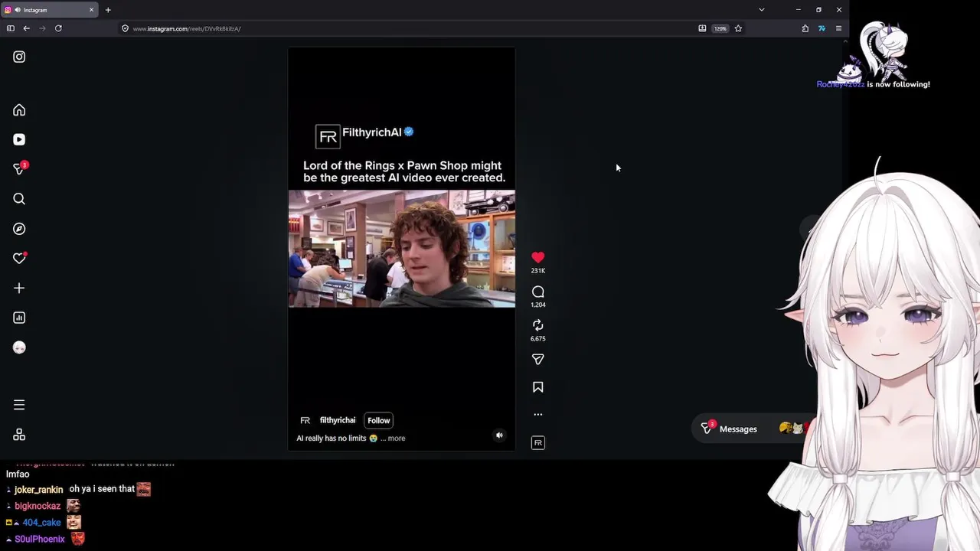Open Notifications heart icon in sidebar

click(x=19, y=259)
